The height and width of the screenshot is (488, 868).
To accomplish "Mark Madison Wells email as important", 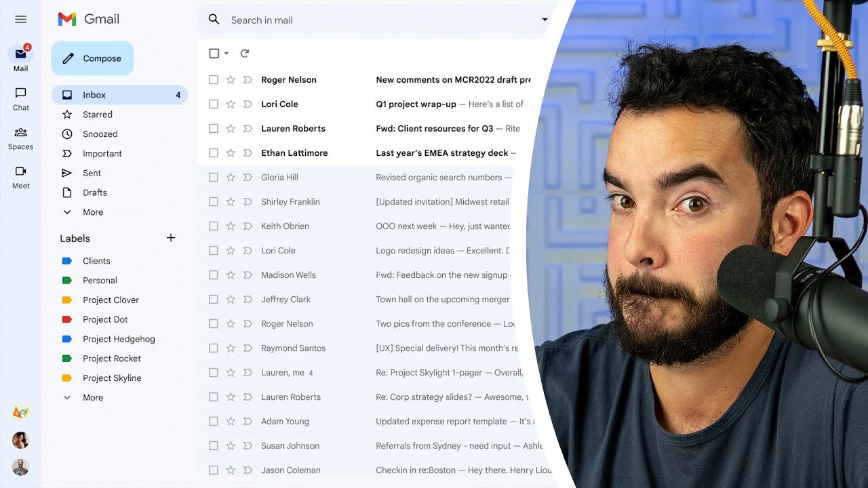I will coord(248,275).
